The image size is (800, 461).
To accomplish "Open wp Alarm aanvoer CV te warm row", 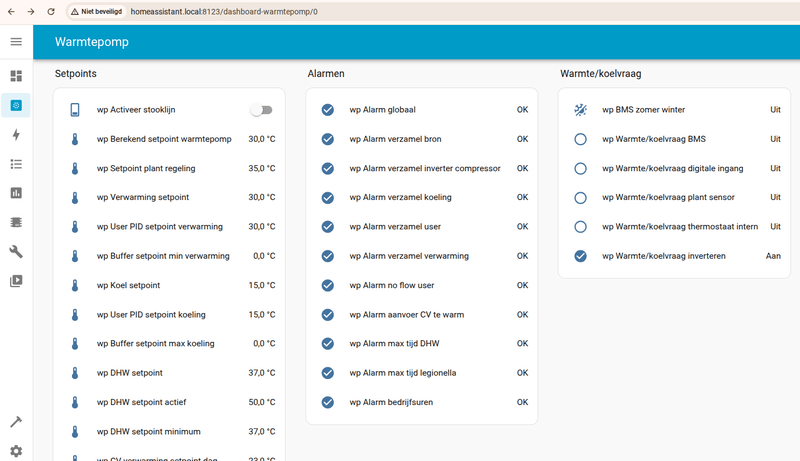I will tap(422, 315).
